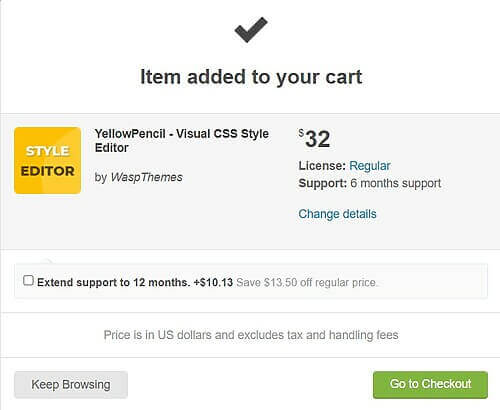The image size is (500, 410).
Task: Click the Extend support to 12 months label
Action: click(x=114, y=282)
